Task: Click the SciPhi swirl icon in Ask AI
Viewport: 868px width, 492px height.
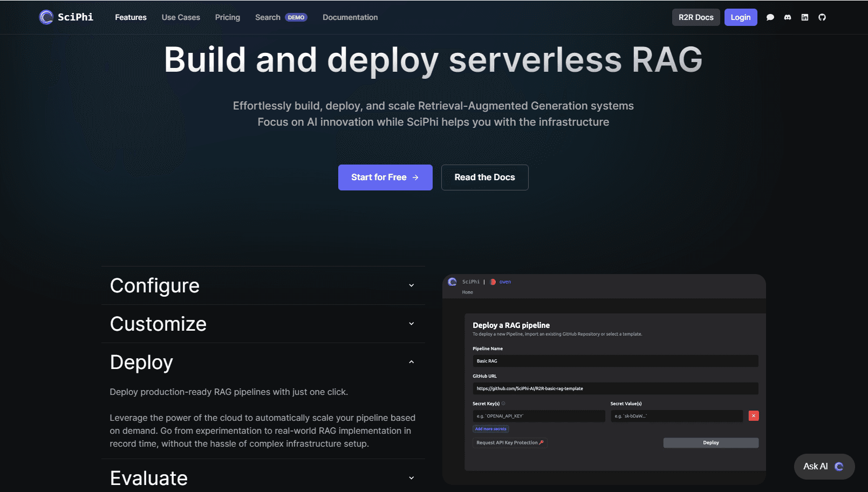Action: (839, 467)
